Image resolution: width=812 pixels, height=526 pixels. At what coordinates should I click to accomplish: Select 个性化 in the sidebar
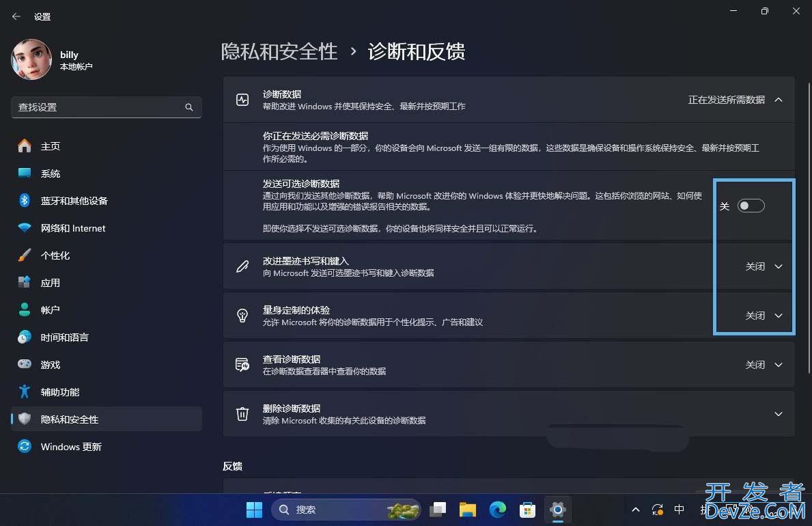tap(106, 255)
